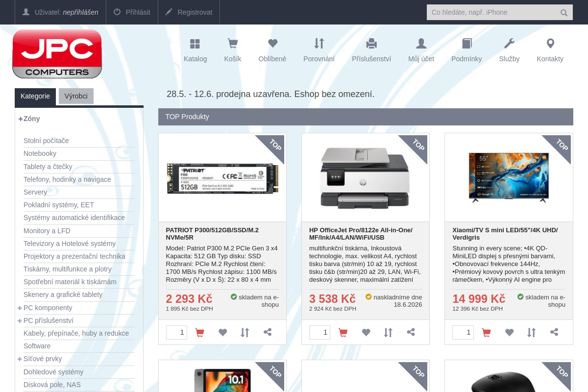
Task: Open Notebooky category
Action: (40, 153)
